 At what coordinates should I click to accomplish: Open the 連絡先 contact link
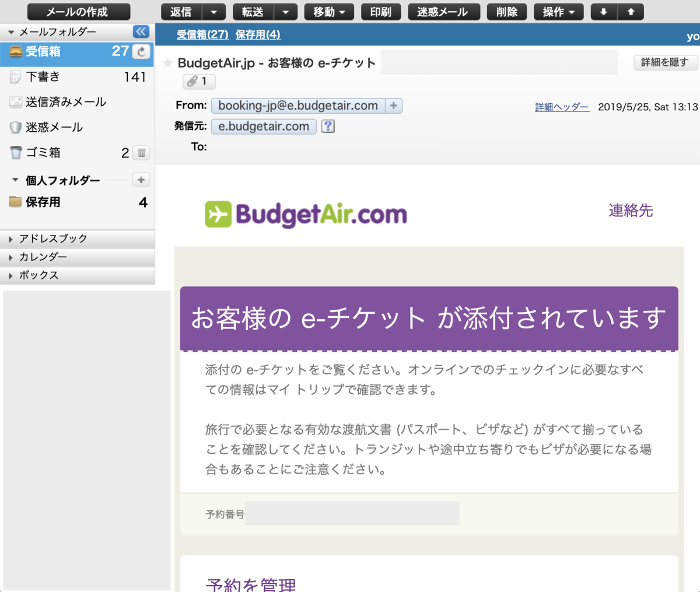(x=631, y=211)
